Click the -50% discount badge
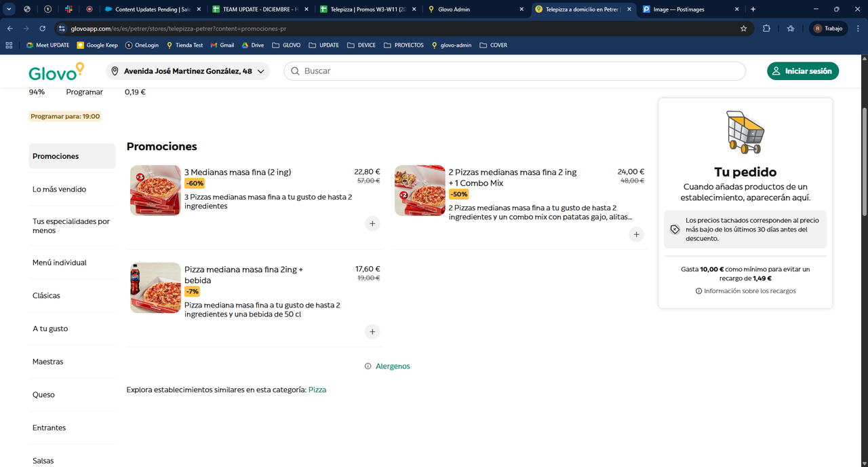 [459, 194]
